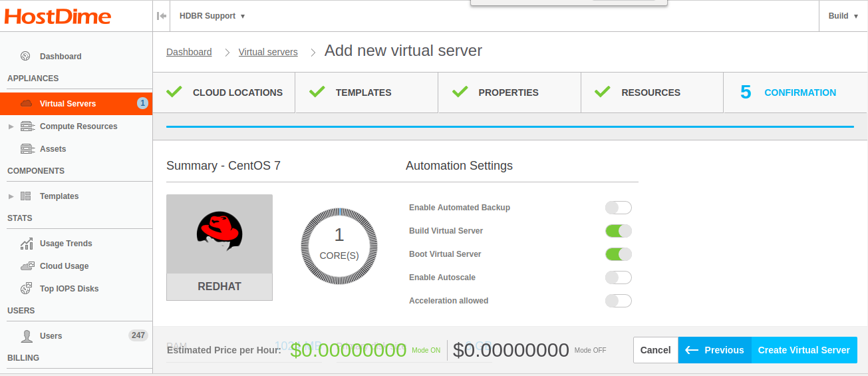This screenshot has height=376, width=868.
Task: Click the Properties step green checkmark
Action: click(460, 92)
